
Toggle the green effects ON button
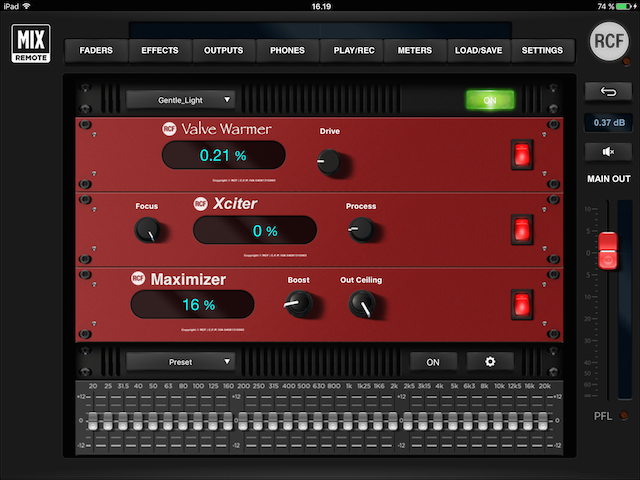(490, 100)
